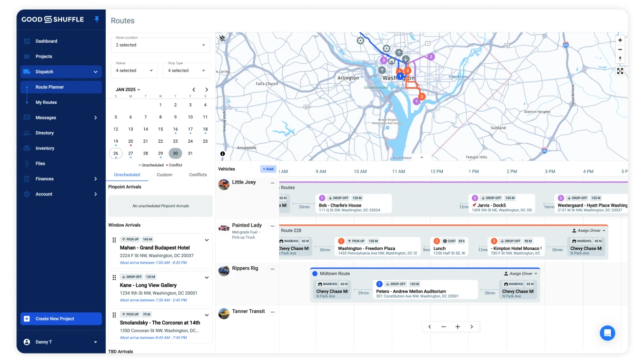Click the map layers icon on the map

click(222, 37)
